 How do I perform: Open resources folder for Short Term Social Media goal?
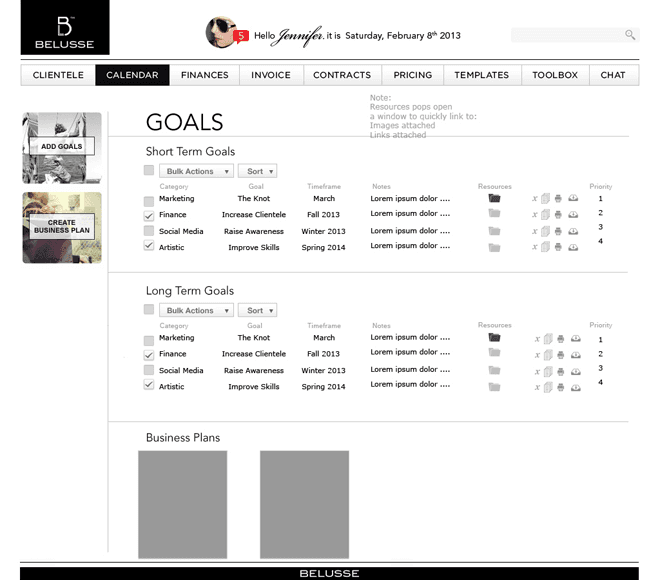(x=494, y=231)
